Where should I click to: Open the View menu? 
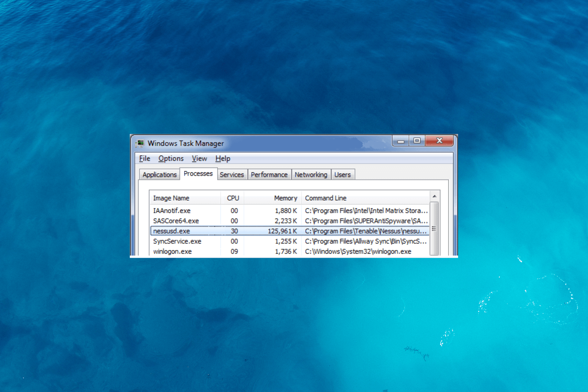pyautogui.click(x=199, y=159)
